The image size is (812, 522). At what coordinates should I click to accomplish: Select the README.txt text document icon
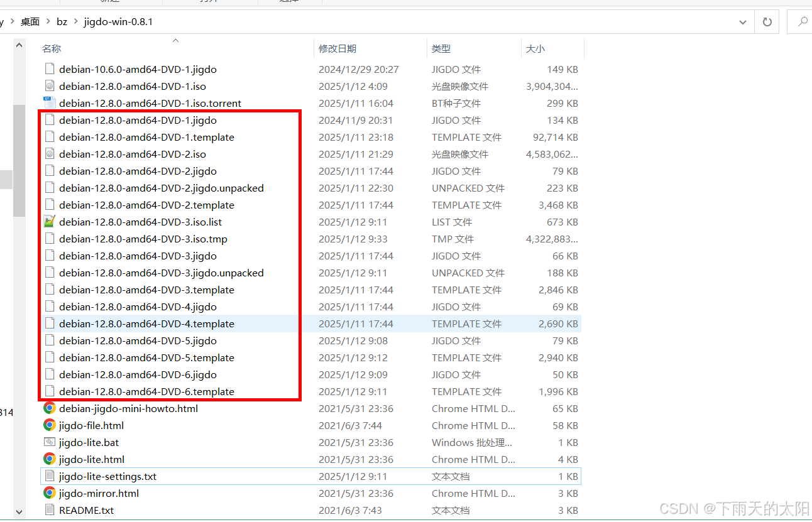click(x=50, y=510)
